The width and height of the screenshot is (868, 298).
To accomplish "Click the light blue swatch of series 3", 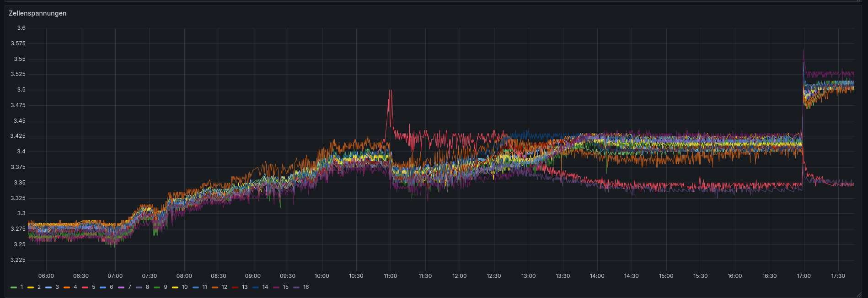I will [49, 287].
